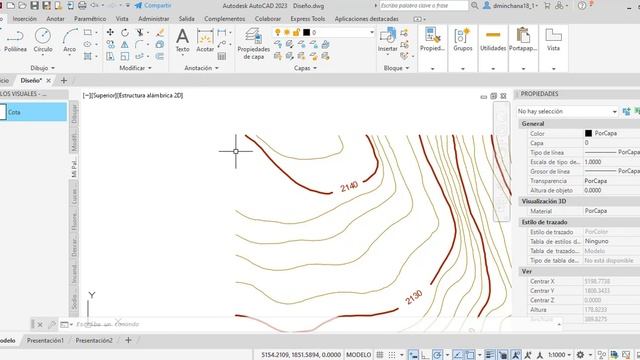Open the Propiedades match tool
640x360 pixels.
pyautogui.click(x=432, y=40)
